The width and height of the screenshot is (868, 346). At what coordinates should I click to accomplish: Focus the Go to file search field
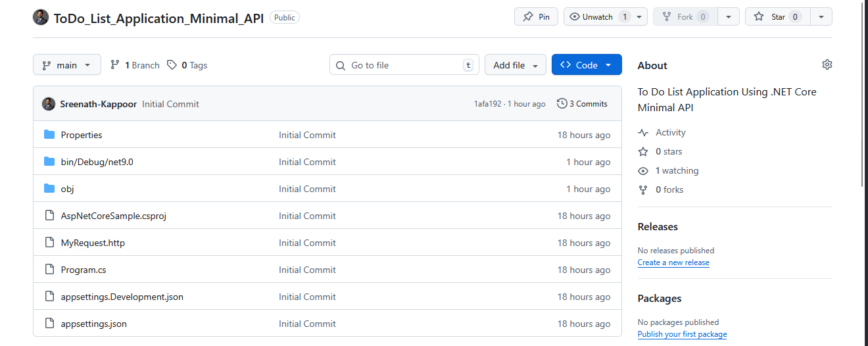click(404, 64)
